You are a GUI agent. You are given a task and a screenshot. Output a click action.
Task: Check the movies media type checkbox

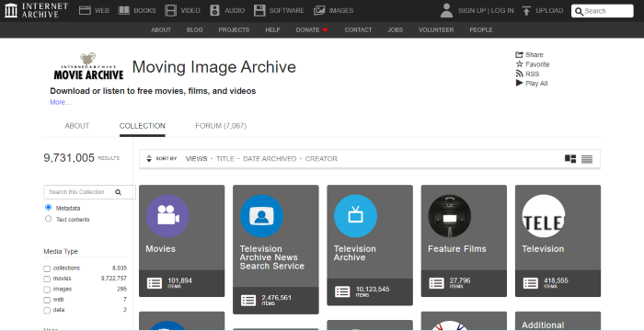pos(47,280)
